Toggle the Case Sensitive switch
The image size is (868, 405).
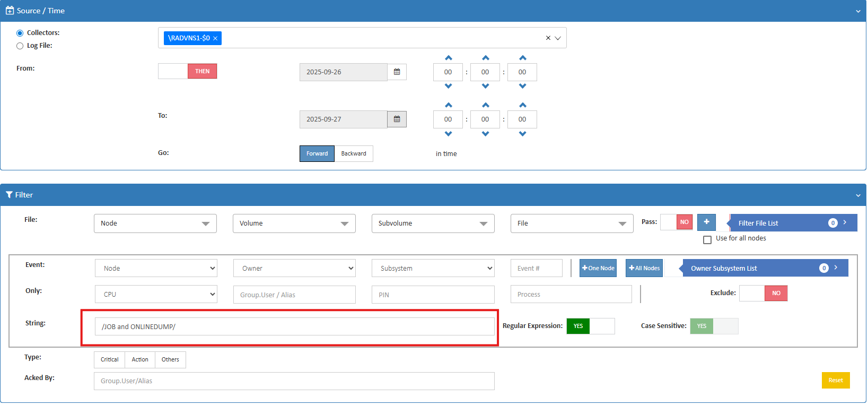pyautogui.click(x=714, y=326)
